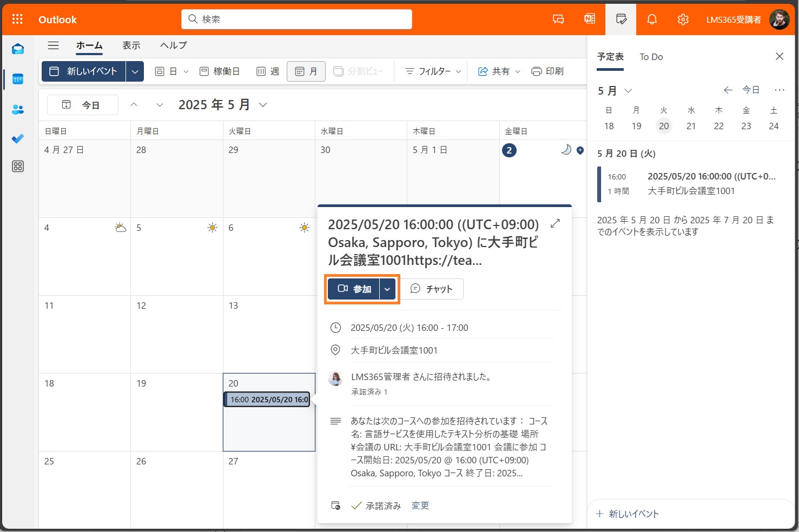Screen dimensions: 799x532
Task: Open the More apps grid icon
Action: pos(18,167)
